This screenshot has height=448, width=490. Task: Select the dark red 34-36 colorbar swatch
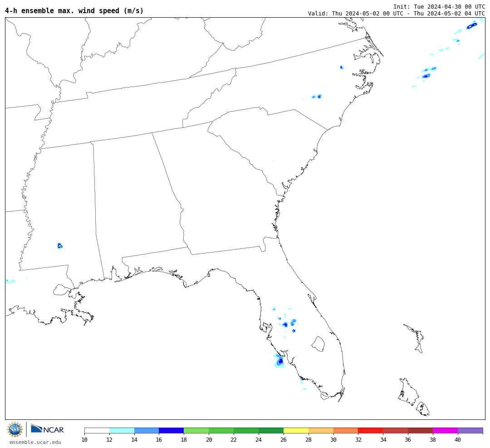[396, 431]
